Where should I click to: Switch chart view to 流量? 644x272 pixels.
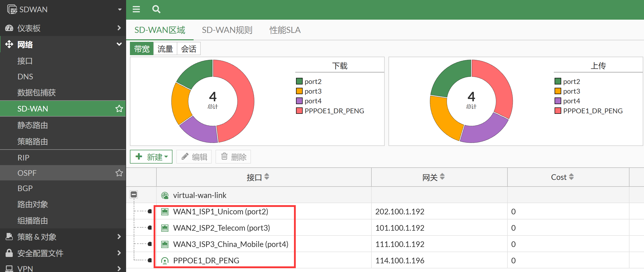(x=165, y=49)
